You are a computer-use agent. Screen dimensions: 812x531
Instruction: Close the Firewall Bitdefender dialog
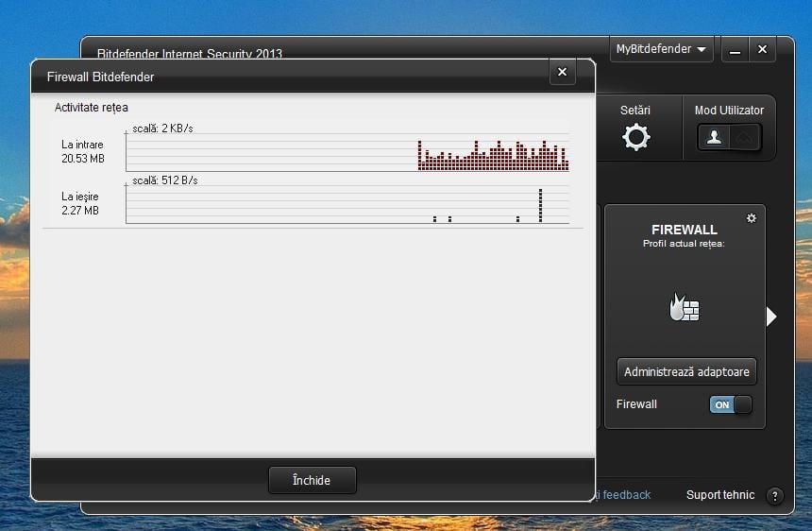(562, 72)
